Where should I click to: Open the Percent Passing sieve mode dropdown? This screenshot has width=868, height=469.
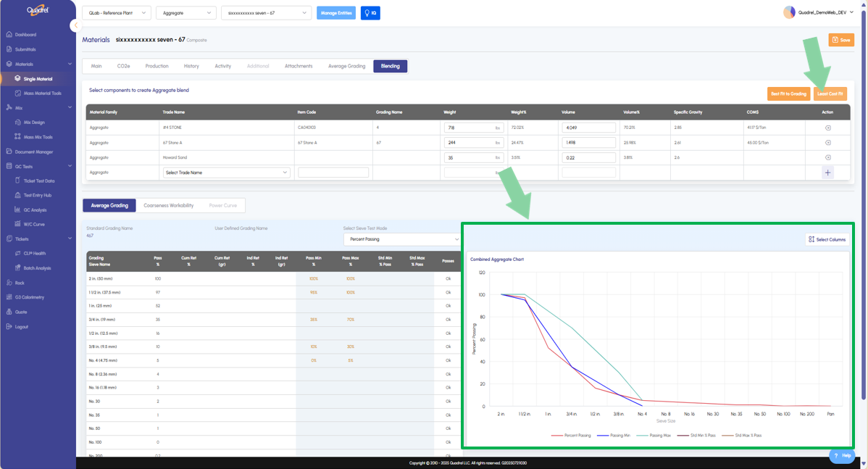[401, 239]
